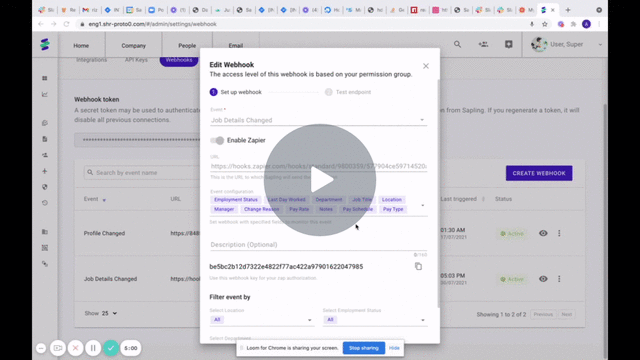
Task: Click the Next pagination button
Action: (567, 314)
